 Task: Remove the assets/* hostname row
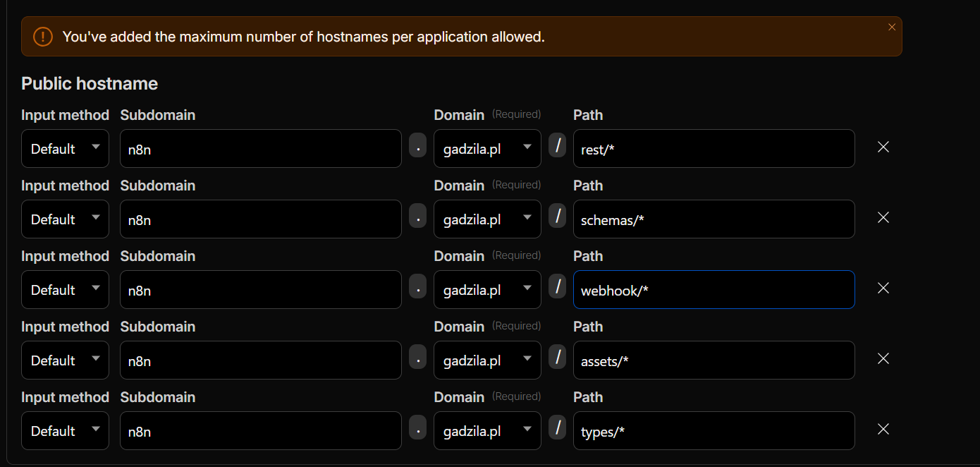[x=883, y=358]
